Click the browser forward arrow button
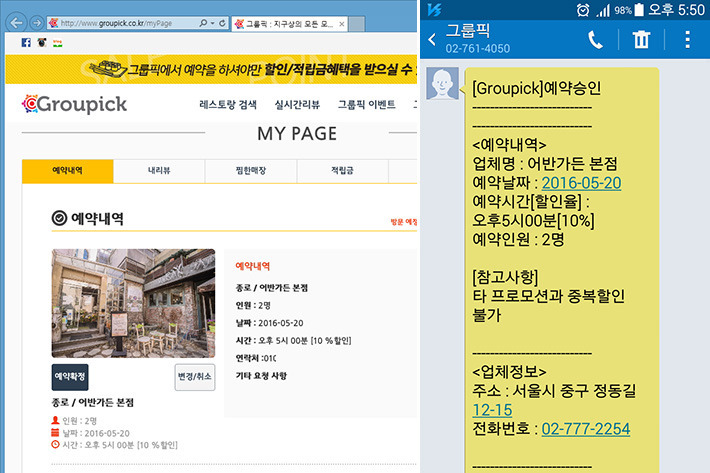 [x=37, y=23]
